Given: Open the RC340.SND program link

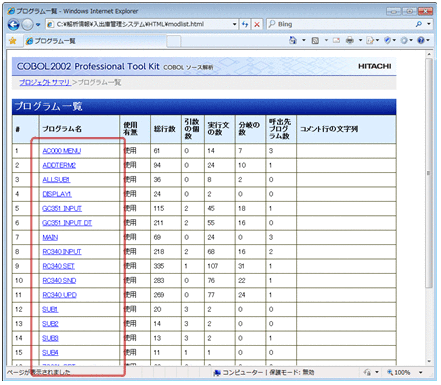Looking at the screenshot, I should (59, 281).
